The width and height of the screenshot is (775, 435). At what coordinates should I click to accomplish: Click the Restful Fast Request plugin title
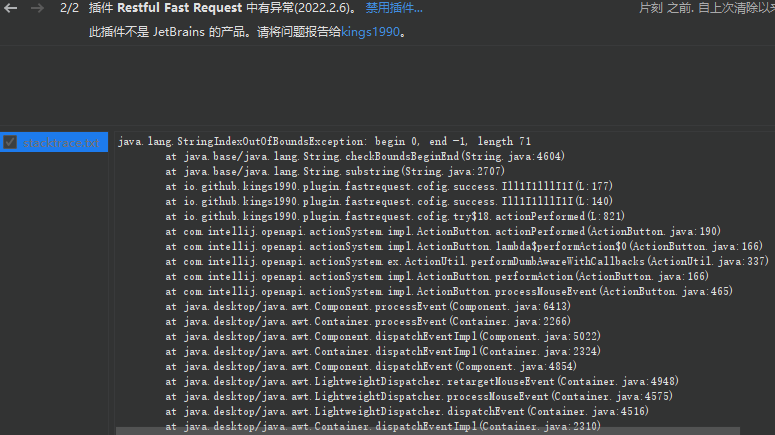pos(179,8)
